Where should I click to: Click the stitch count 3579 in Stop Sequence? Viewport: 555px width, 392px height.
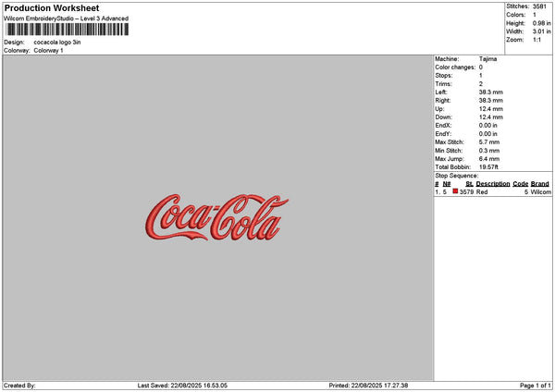tap(466, 192)
